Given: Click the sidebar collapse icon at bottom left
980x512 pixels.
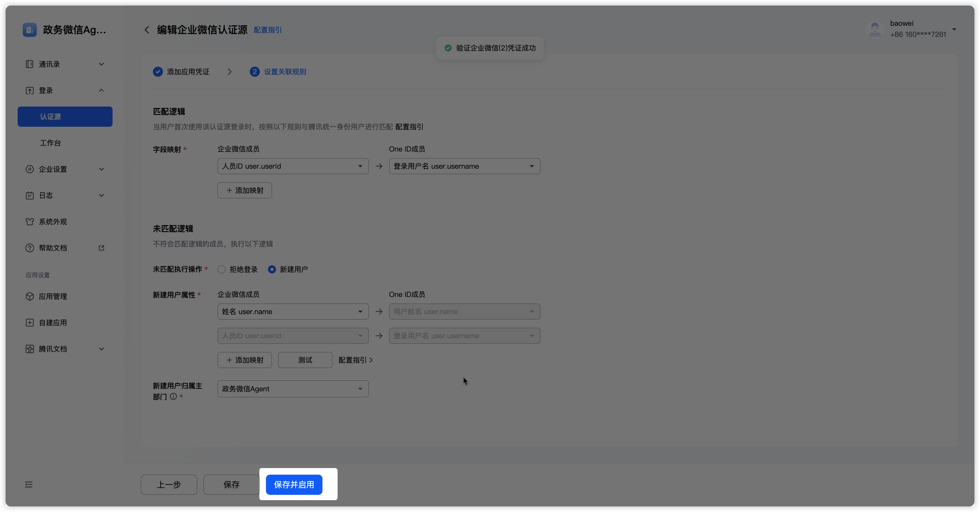Looking at the screenshot, I should [29, 484].
